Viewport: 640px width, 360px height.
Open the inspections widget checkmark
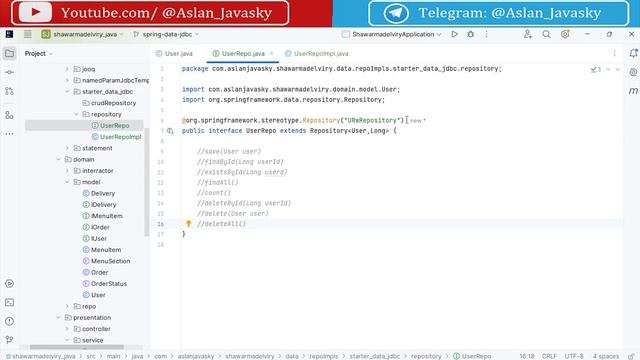coord(596,69)
